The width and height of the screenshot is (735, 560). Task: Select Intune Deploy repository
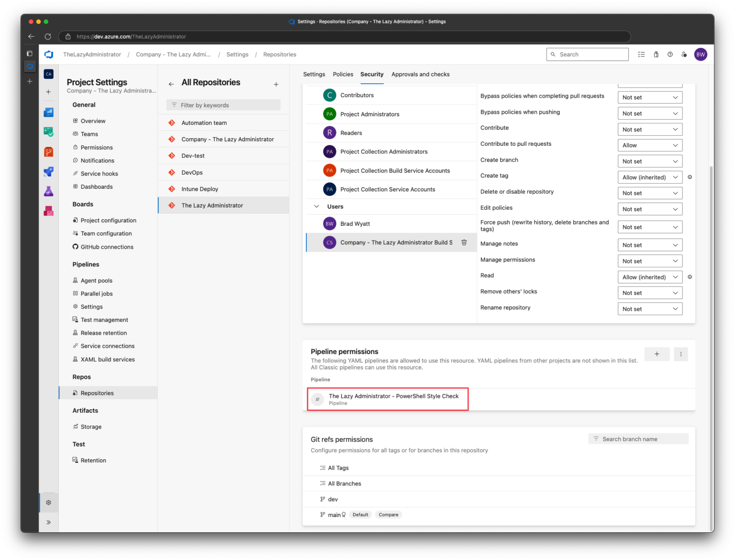point(223,189)
